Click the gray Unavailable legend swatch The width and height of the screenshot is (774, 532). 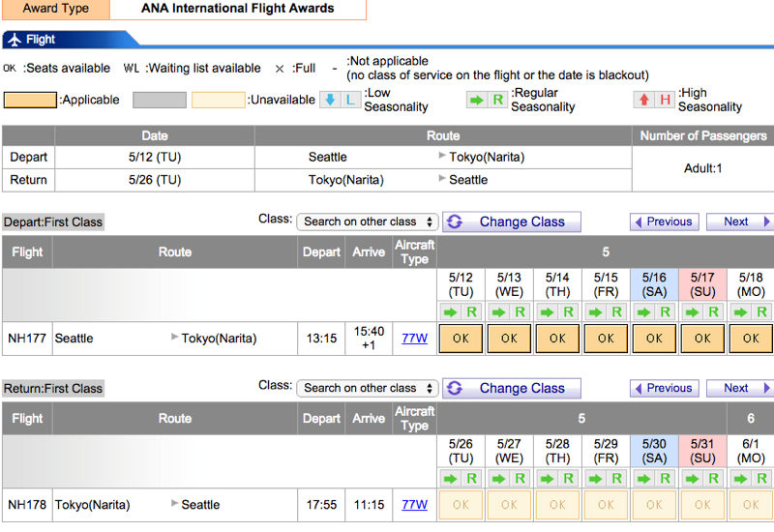tap(160, 101)
